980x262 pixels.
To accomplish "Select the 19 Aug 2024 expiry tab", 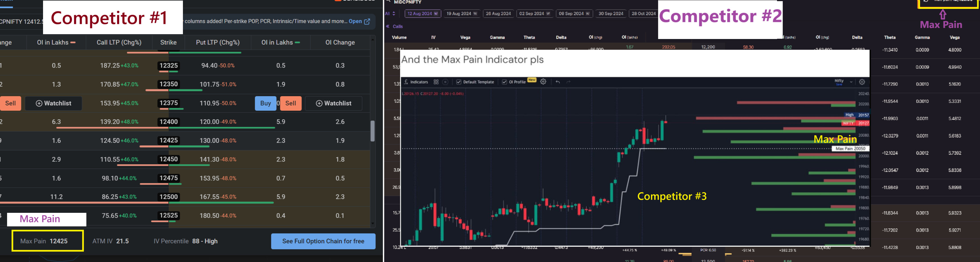I will point(462,14).
